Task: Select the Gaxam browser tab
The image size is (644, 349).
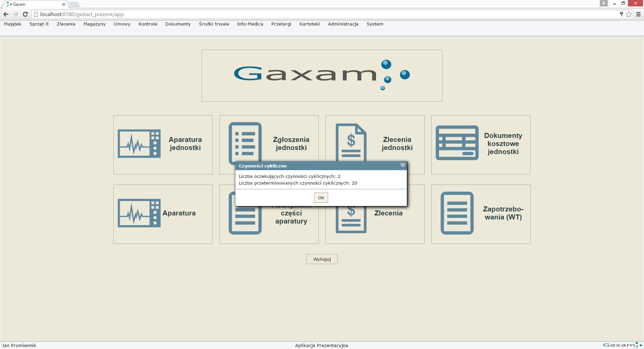Action: [x=34, y=4]
